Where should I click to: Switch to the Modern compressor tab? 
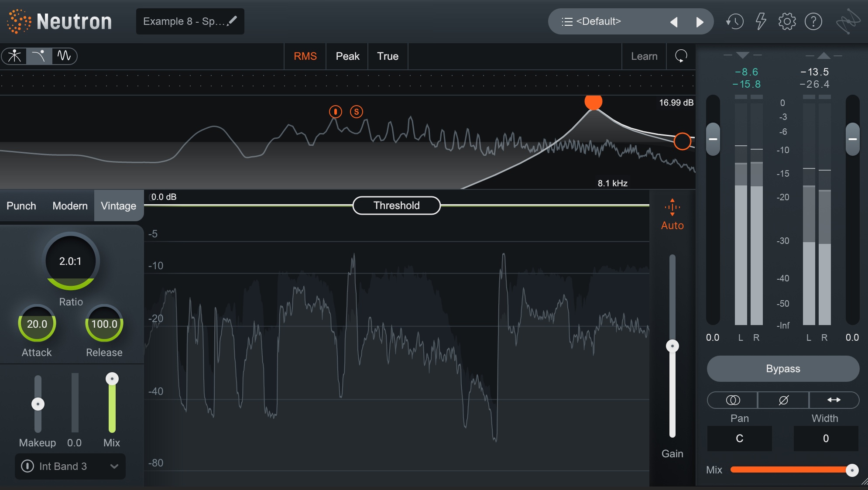click(x=69, y=206)
